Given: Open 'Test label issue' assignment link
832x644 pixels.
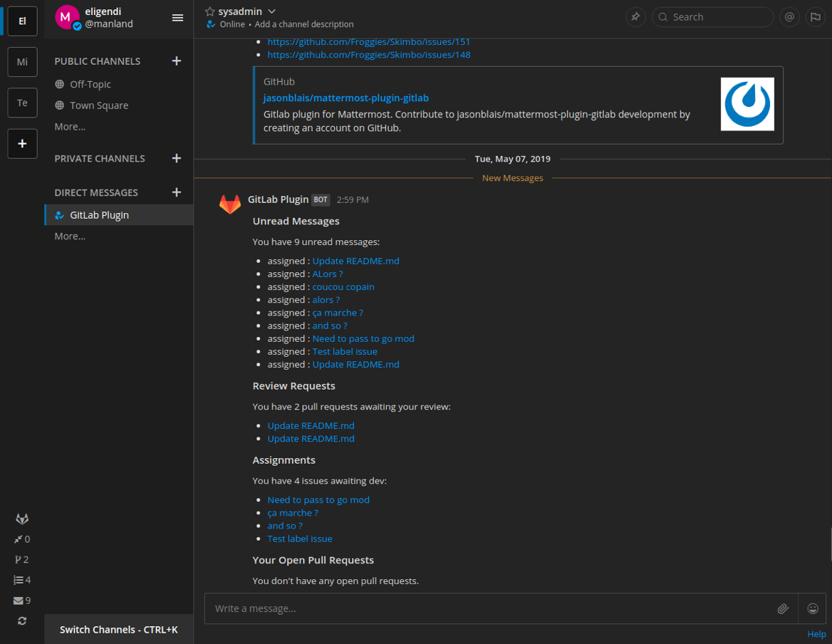Looking at the screenshot, I should [300, 539].
